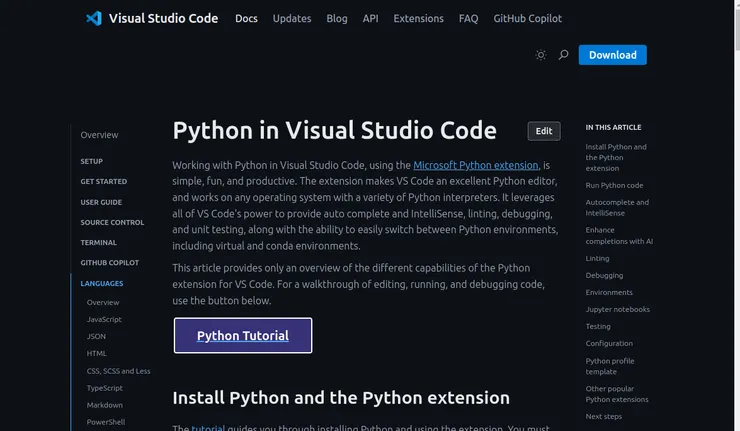Open the Updates nav item
The width and height of the screenshot is (740, 431).
click(x=292, y=18)
